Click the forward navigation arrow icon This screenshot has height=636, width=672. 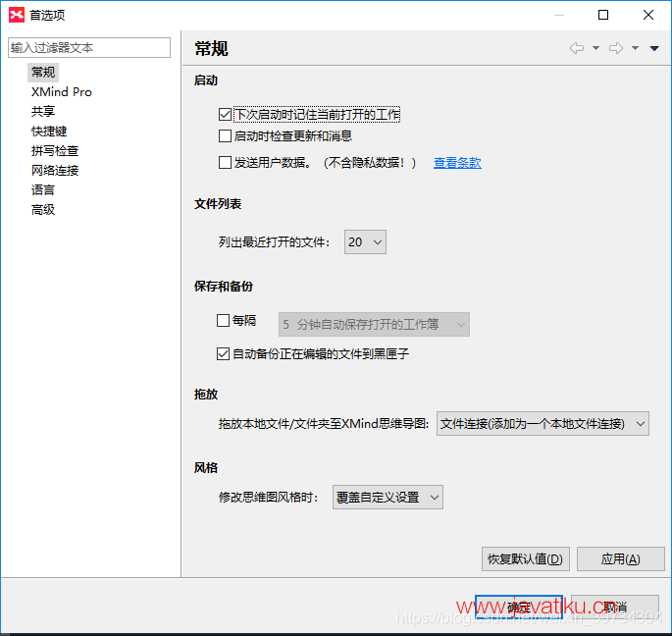616,48
